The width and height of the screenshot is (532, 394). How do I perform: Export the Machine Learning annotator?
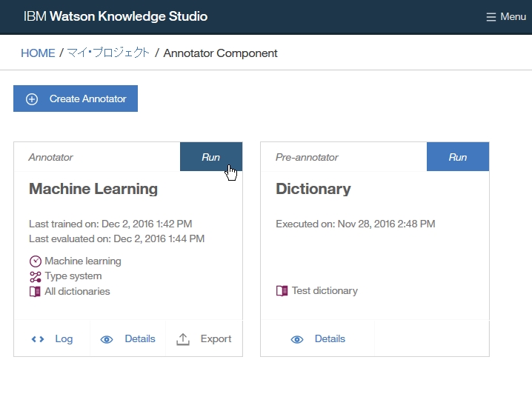(216, 339)
